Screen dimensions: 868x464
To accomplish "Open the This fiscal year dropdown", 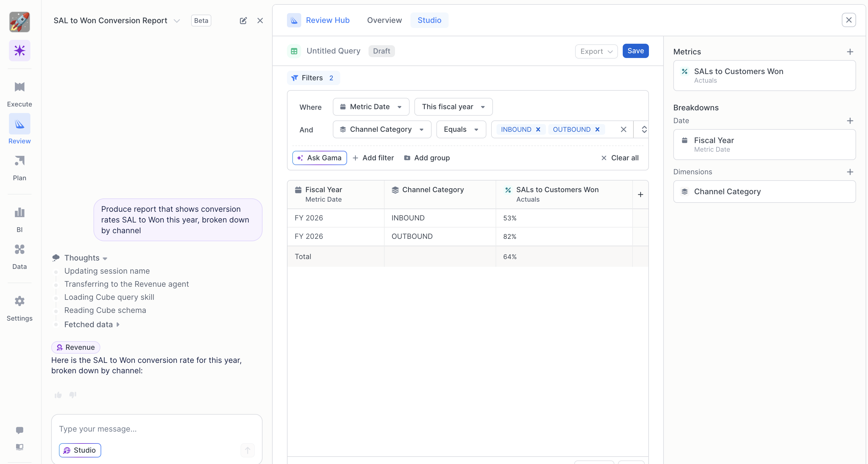I will (x=454, y=107).
